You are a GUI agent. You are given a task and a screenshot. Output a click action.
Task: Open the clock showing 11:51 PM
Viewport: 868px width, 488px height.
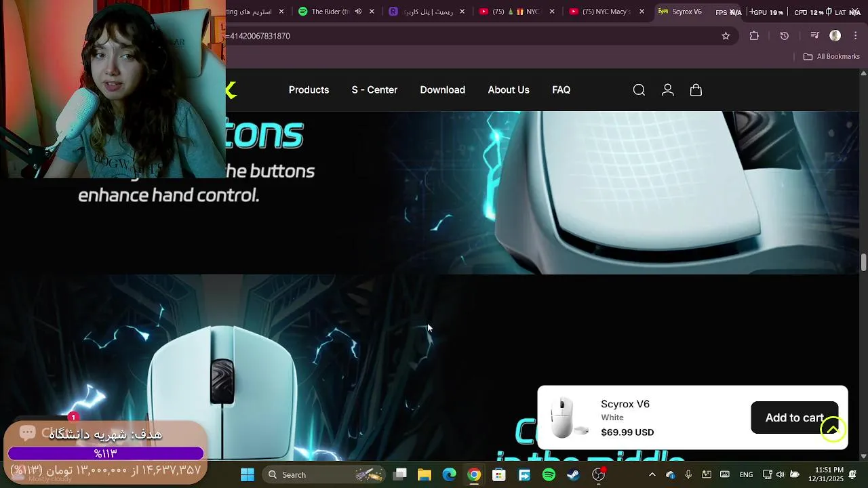825,474
